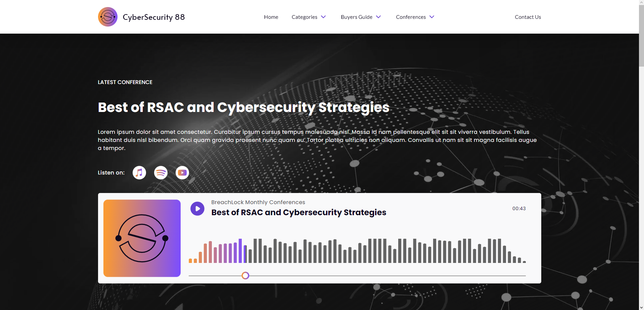Open the YouTube listen icon
The height and width of the screenshot is (310, 644).
pos(182,173)
